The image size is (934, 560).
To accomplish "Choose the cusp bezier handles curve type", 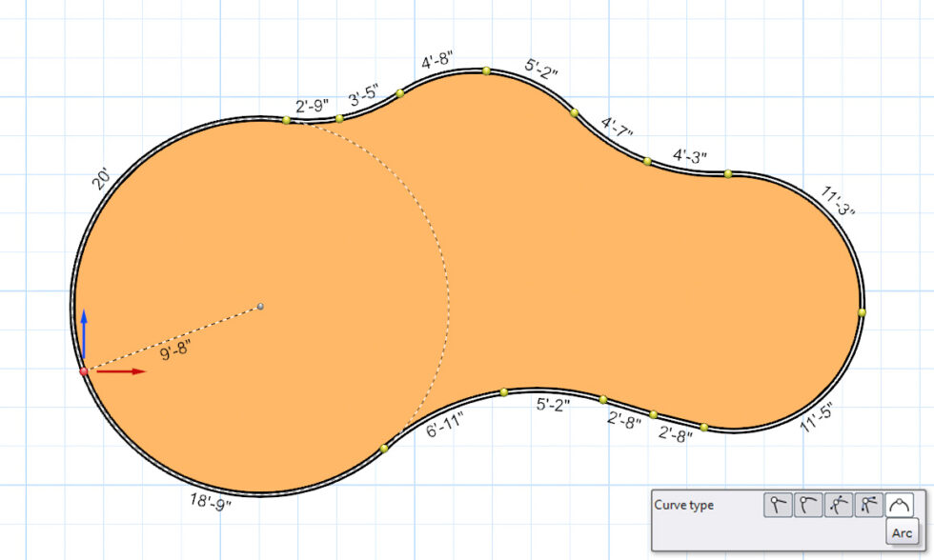I will pos(867,505).
